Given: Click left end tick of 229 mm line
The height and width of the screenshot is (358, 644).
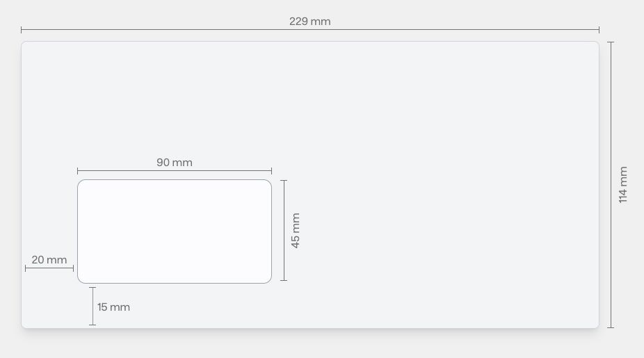Looking at the screenshot, I should [22, 30].
